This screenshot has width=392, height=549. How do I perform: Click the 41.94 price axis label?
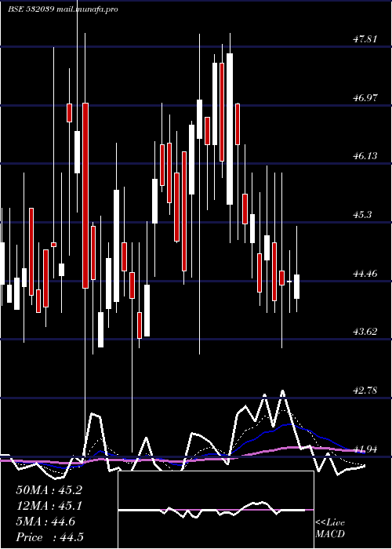click(365, 449)
